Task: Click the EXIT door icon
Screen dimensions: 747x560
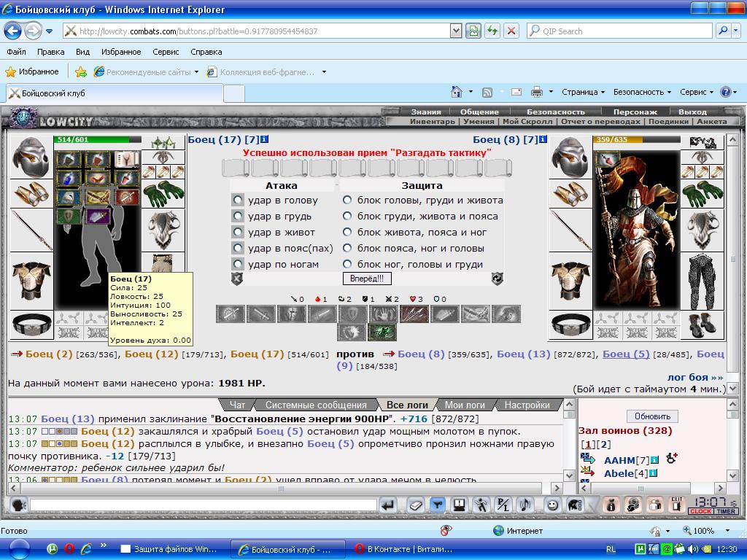Action: 676,505
